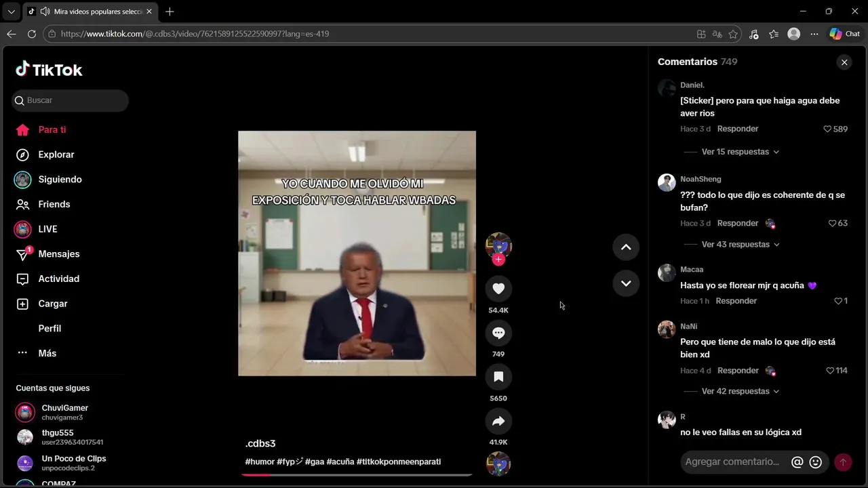The height and width of the screenshot is (488, 868).
Task: Click the Agregar comentario field
Action: coord(733,462)
